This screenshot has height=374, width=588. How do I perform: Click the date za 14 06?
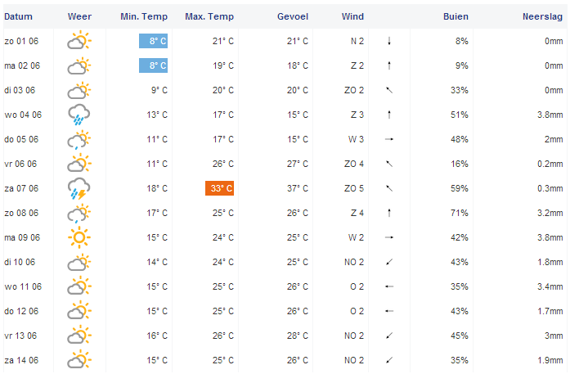click(x=20, y=361)
